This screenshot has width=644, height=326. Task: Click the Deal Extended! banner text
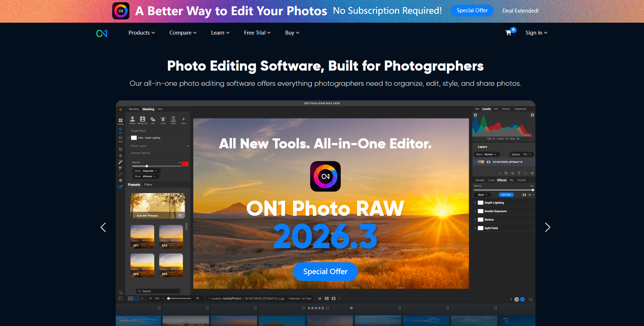520,11
